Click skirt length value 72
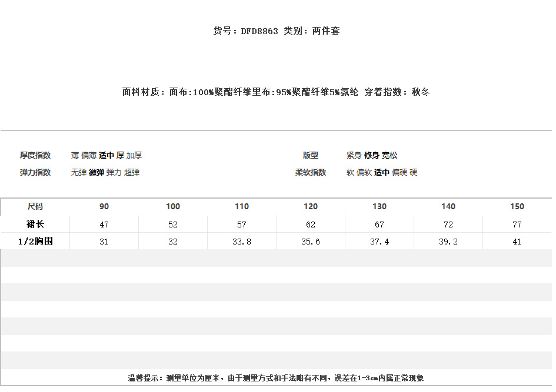Image resolution: width=556 pixels, height=392 pixels. pos(448,225)
